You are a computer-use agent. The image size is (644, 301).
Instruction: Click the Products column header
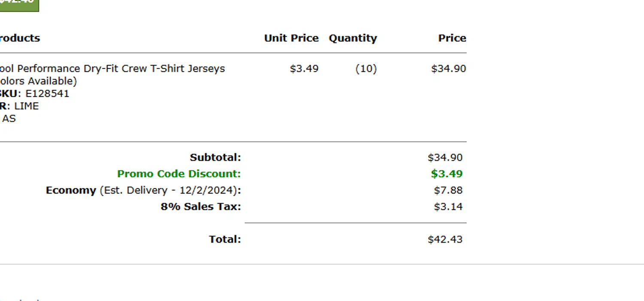tap(19, 38)
